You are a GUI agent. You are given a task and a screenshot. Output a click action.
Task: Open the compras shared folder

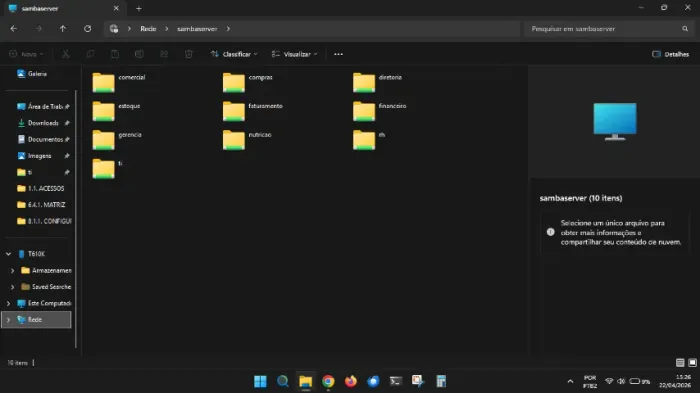(x=248, y=82)
